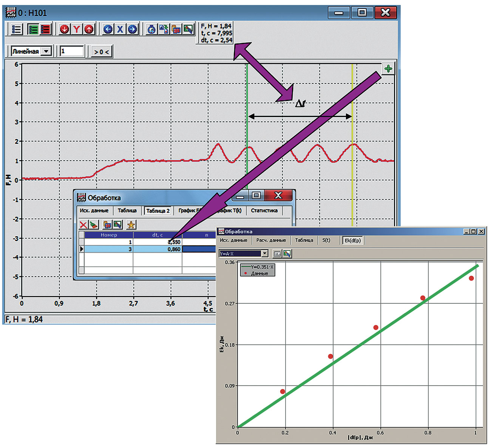Click the red Y-axis scale up arrow

[x=89, y=29]
